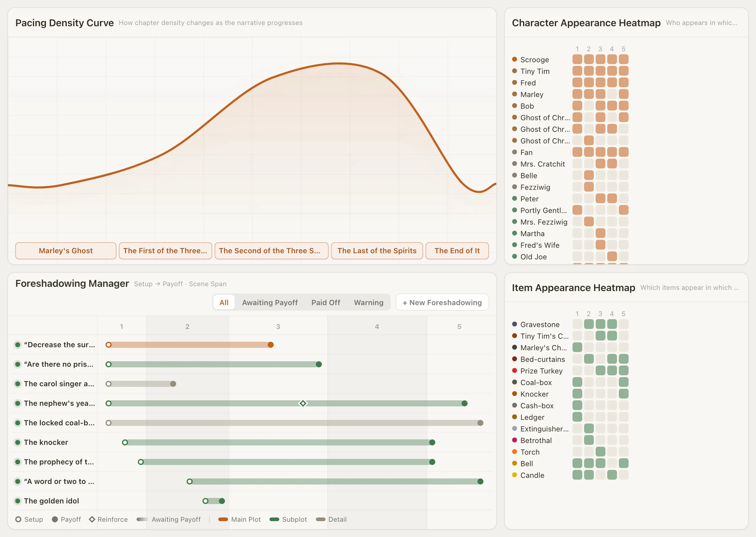756x537 pixels.
Task: Switch to the Awaiting Payoff filter tab
Action: point(270,302)
